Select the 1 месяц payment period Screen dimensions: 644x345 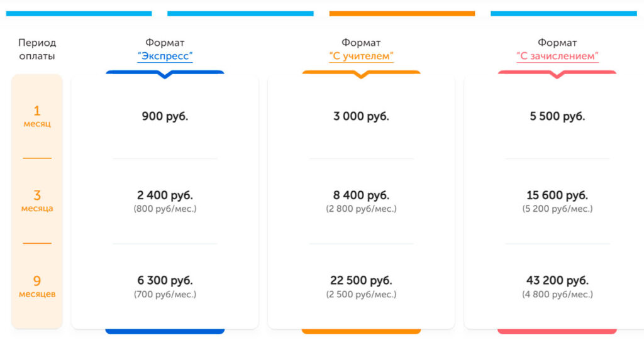37,116
